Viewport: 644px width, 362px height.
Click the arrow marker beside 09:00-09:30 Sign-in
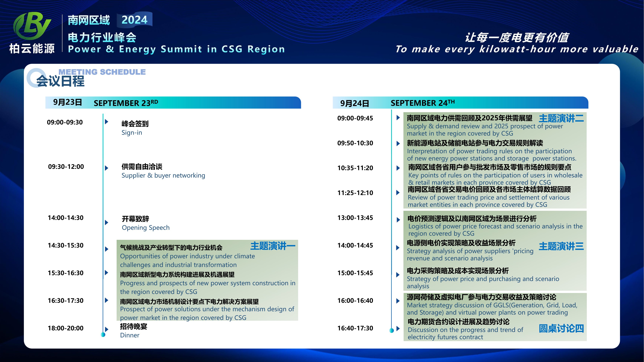(x=106, y=122)
